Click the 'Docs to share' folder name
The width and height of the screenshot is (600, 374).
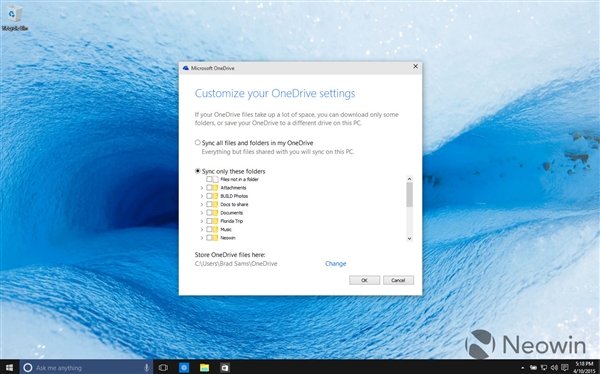234,204
